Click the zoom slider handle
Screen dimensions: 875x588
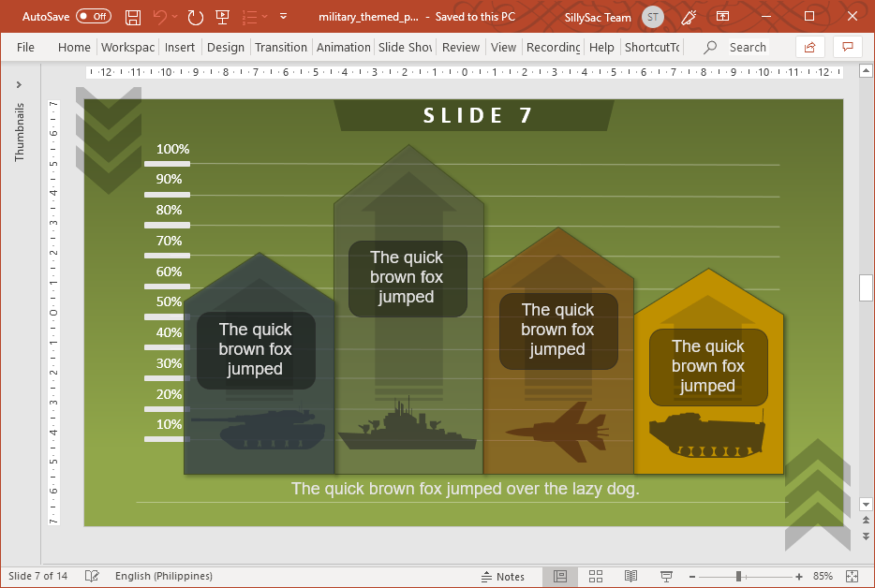pos(739,576)
